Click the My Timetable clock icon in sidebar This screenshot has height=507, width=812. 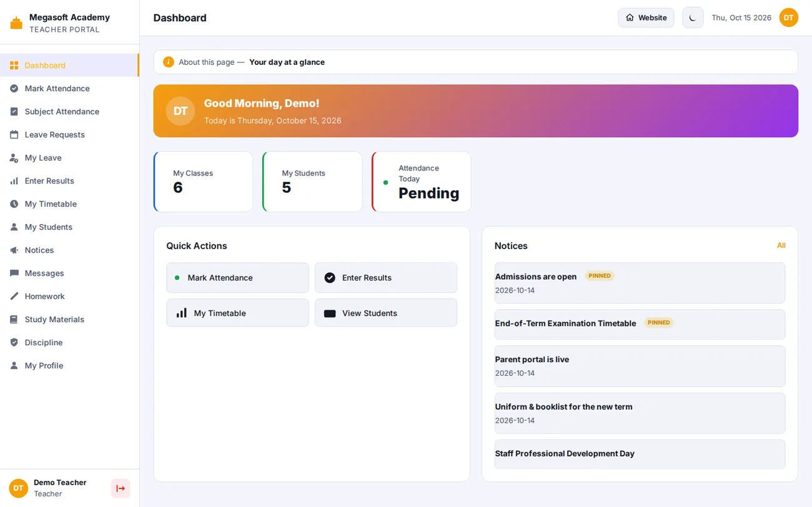tap(14, 204)
